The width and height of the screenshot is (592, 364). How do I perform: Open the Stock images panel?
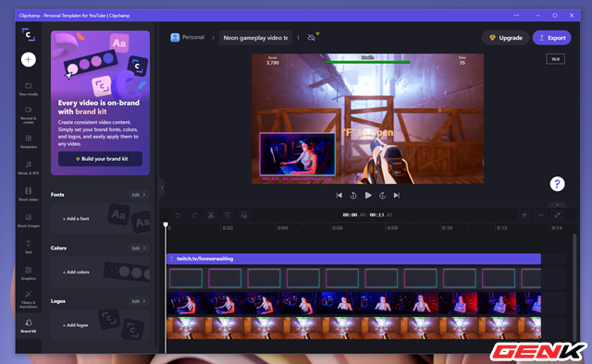tap(29, 221)
